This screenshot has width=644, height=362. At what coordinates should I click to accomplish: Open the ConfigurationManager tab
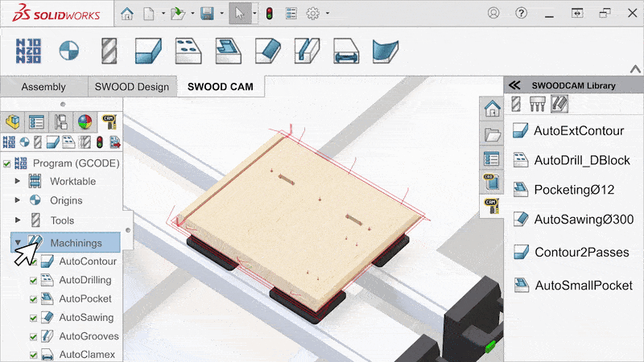pyautogui.click(x=61, y=122)
